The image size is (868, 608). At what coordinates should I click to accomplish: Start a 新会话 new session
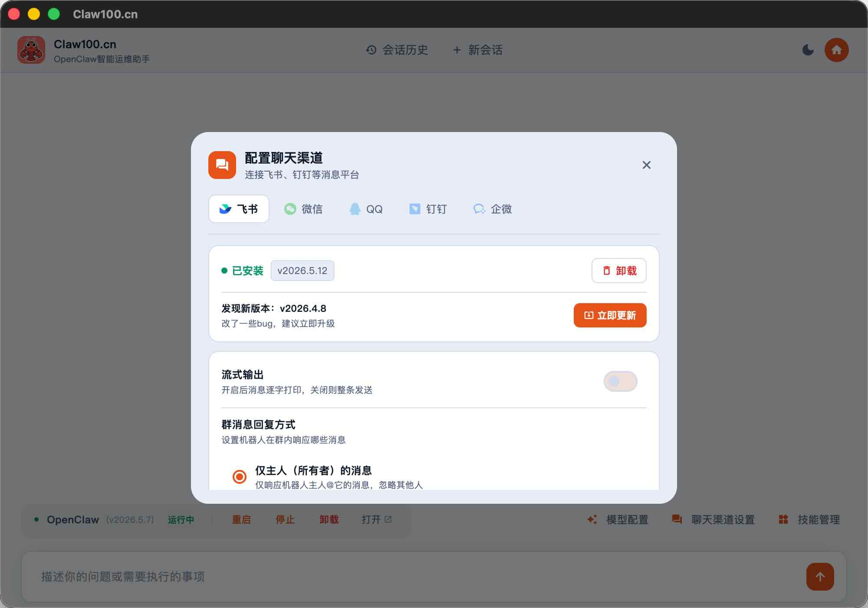point(478,50)
